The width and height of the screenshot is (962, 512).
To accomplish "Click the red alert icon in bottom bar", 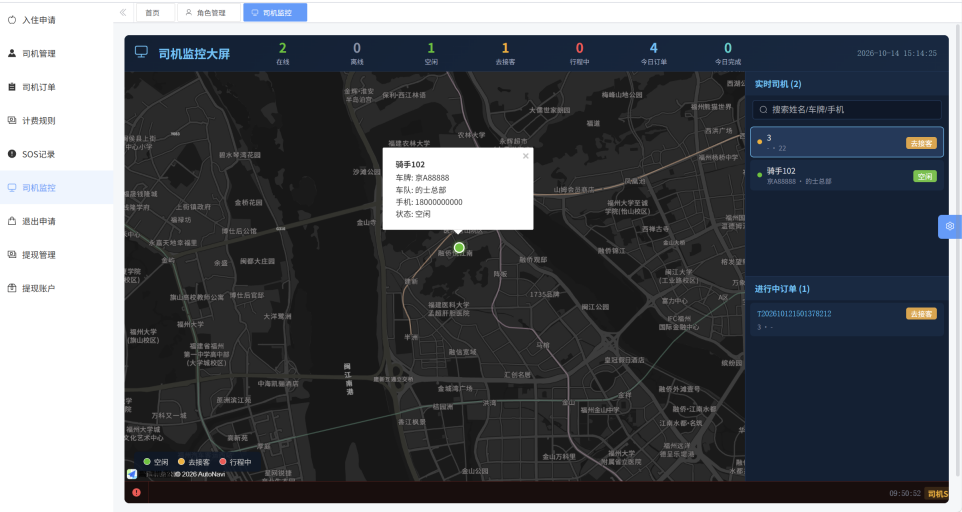I will (x=136, y=492).
